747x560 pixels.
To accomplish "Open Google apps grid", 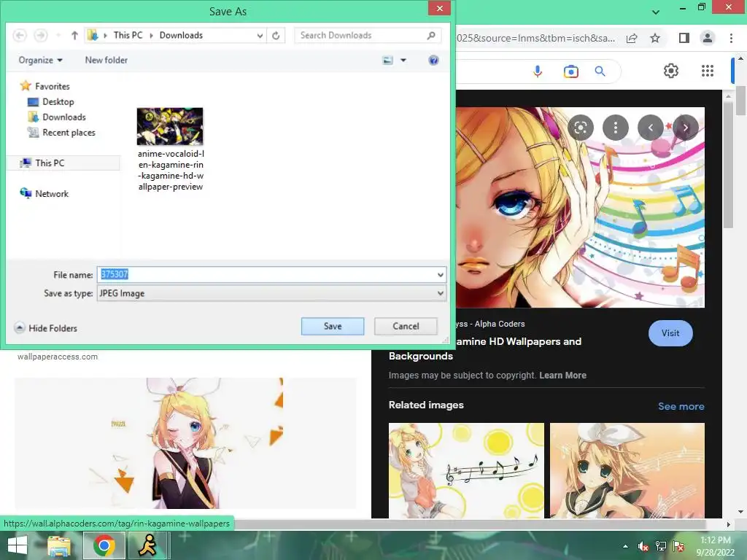I will click(708, 71).
